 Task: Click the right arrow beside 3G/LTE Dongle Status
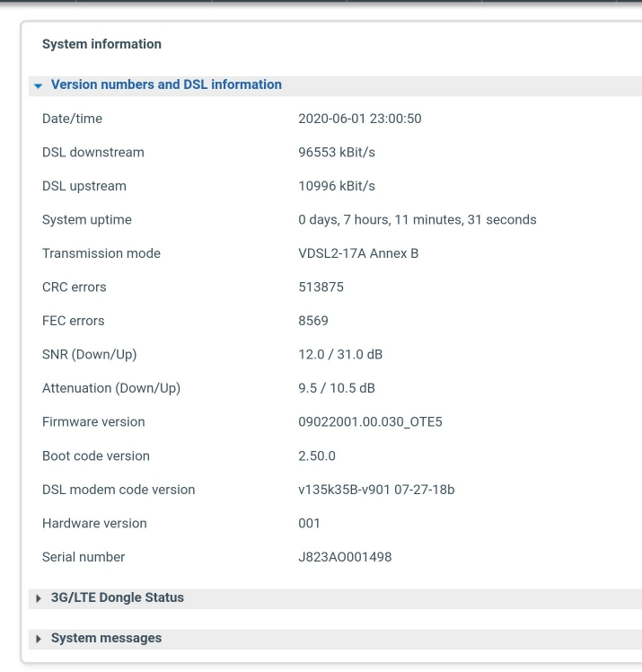[39, 598]
